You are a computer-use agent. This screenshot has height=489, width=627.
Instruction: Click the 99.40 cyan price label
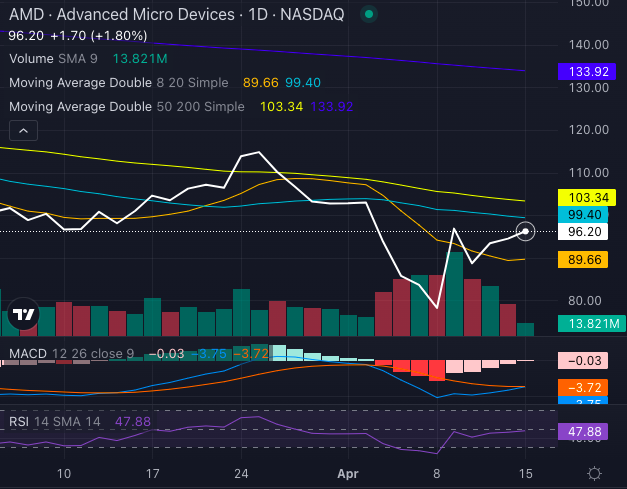coord(583,215)
